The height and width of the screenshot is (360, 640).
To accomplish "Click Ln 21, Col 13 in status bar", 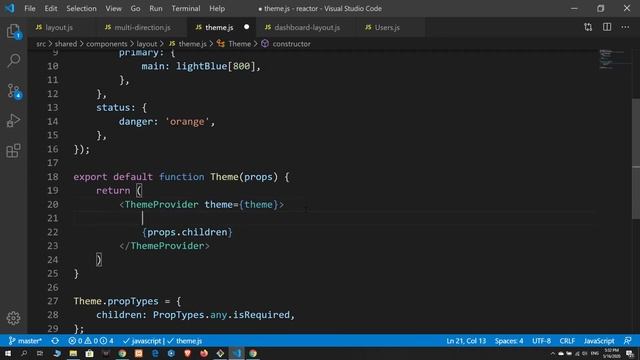I will (466, 341).
